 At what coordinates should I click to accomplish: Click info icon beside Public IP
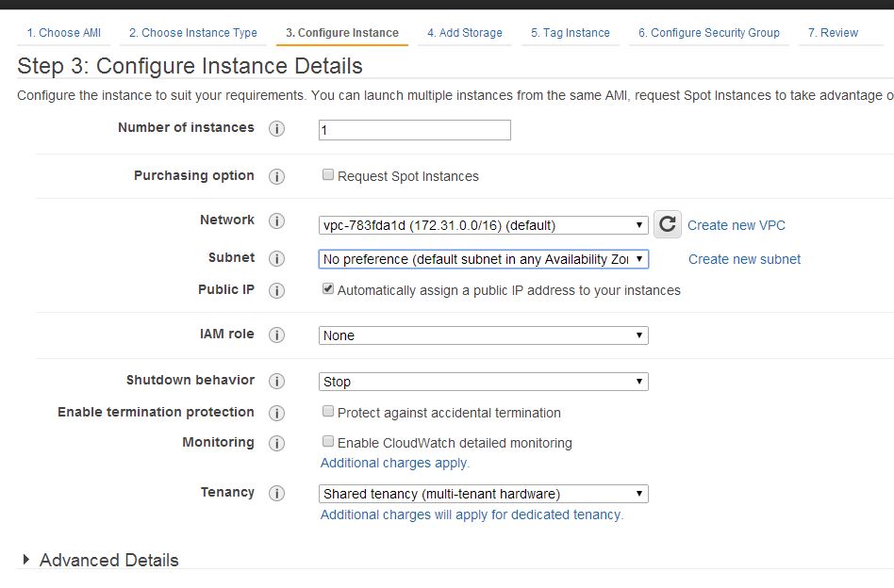pos(276,290)
